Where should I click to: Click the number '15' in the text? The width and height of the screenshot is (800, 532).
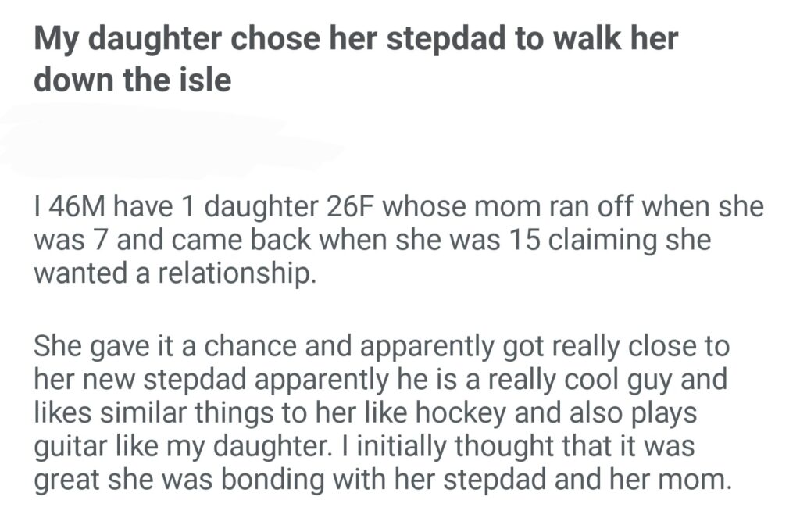[528, 241]
